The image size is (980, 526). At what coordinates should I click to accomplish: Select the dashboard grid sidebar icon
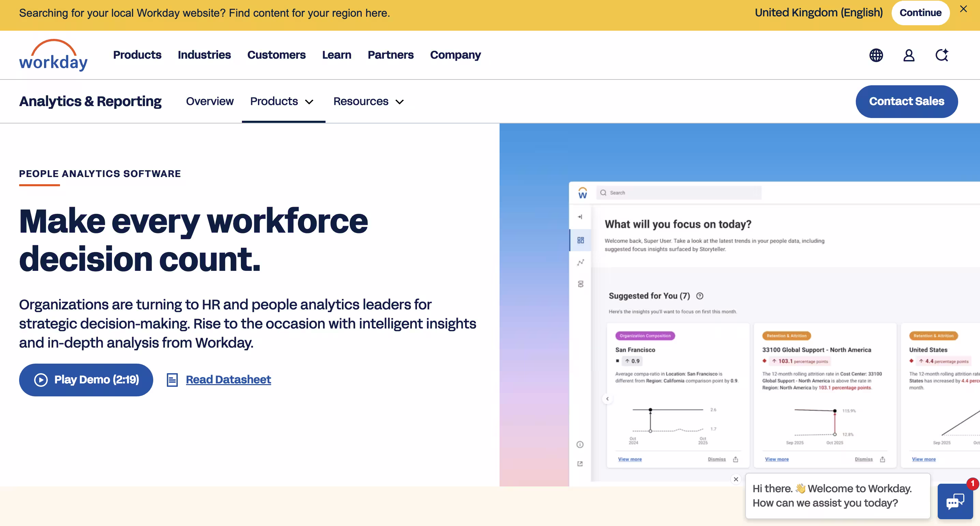pyautogui.click(x=580, y=240)
